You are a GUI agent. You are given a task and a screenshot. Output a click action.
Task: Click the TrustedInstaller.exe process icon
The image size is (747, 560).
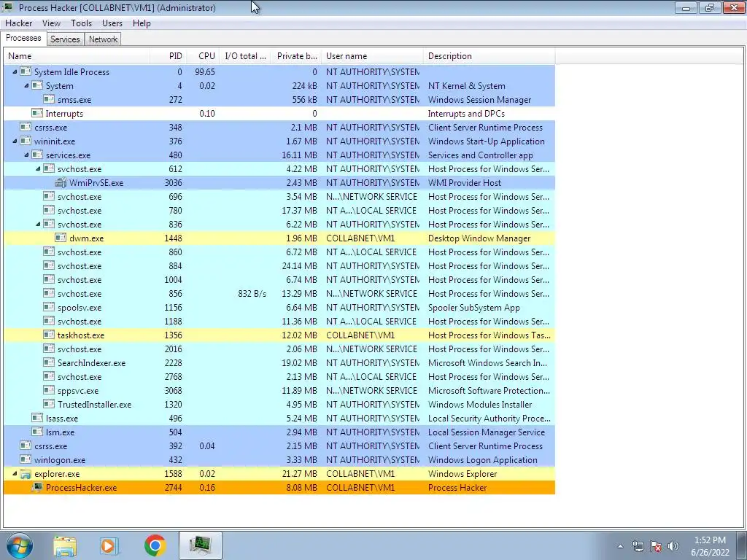click(x=49, y=404)
